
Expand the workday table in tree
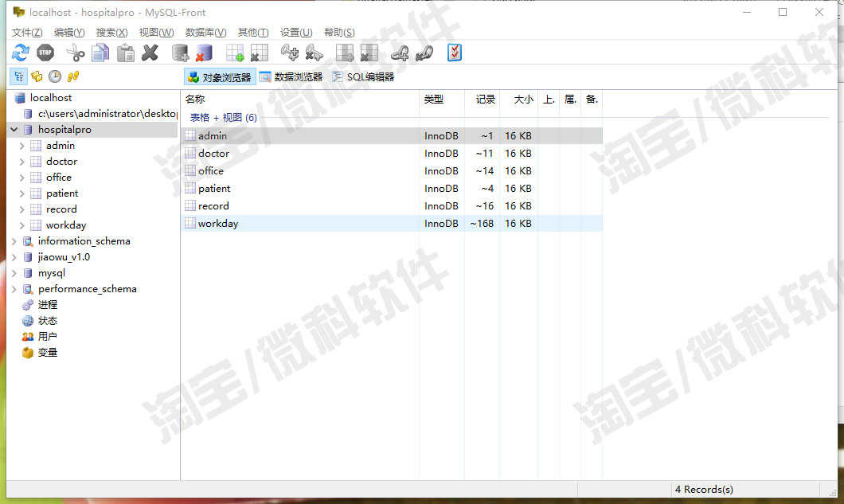pyautogui.click(x=22, y=225)
